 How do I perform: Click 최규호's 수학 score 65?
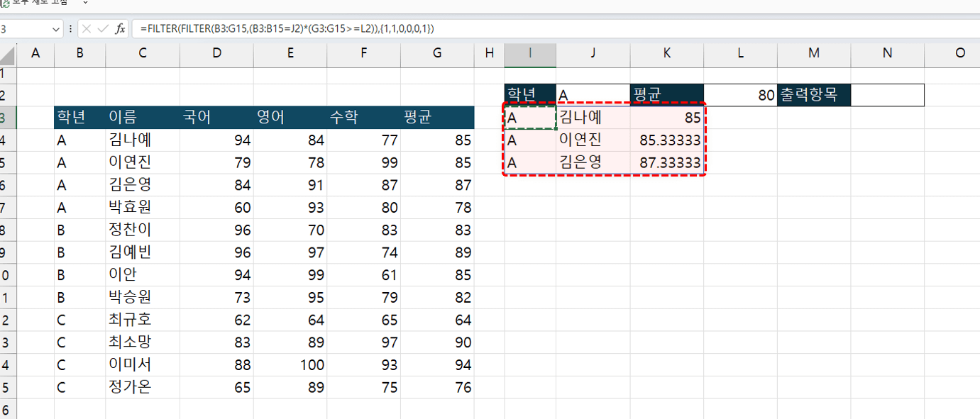click(x=363, y=320)
